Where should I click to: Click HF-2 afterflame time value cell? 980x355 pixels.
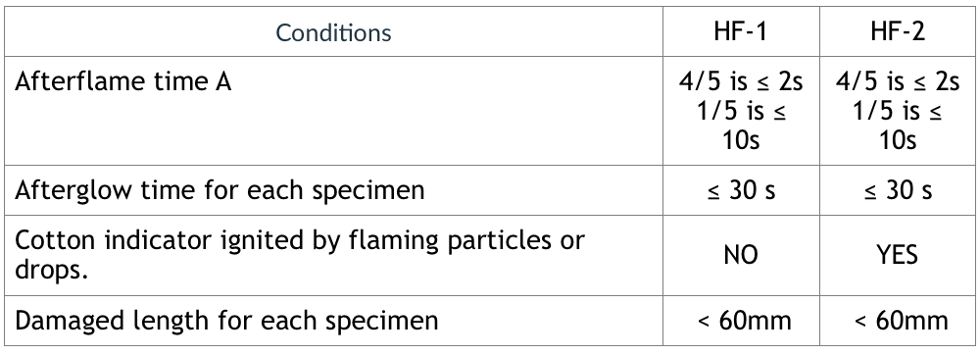coord(898,111)
